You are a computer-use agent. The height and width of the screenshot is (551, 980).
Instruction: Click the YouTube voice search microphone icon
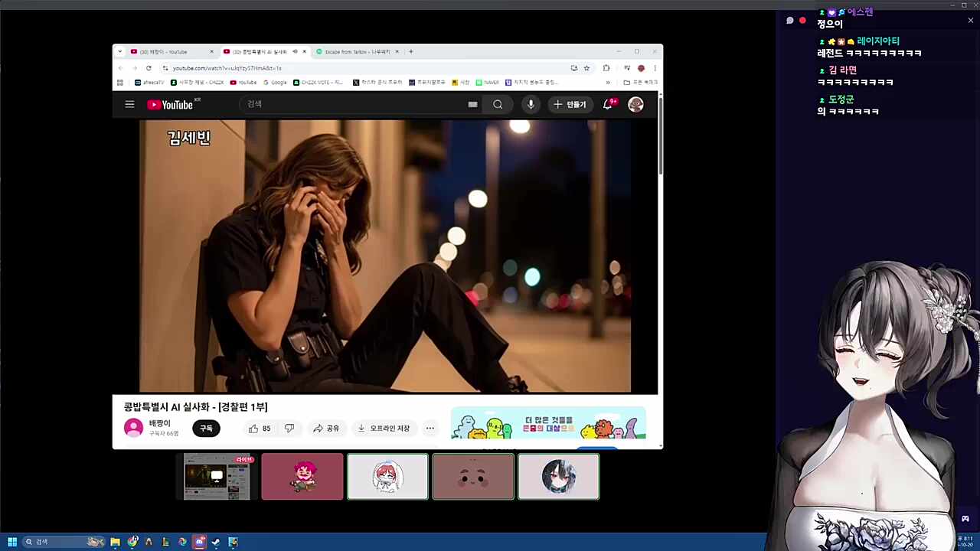point(531,104)
